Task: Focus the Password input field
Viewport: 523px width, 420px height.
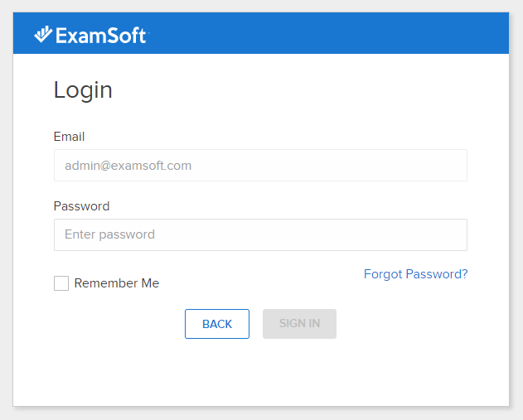Action: pos(260,234)
